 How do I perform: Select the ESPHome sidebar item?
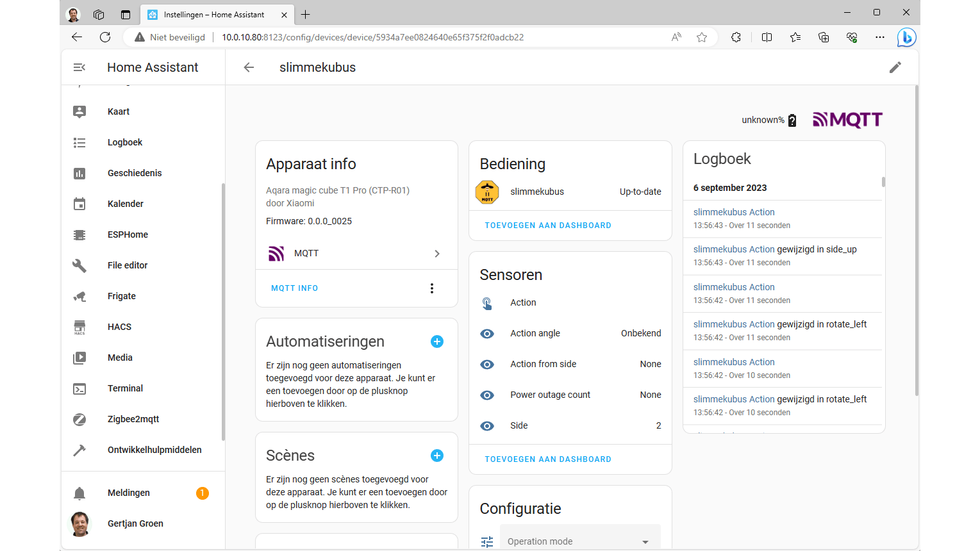coord(128,234)
